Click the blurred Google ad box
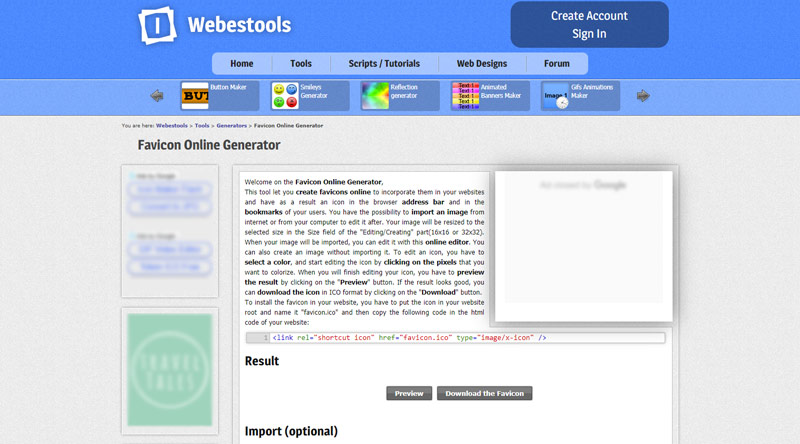This screenshot has height=444, width=800. pos(584,246)
